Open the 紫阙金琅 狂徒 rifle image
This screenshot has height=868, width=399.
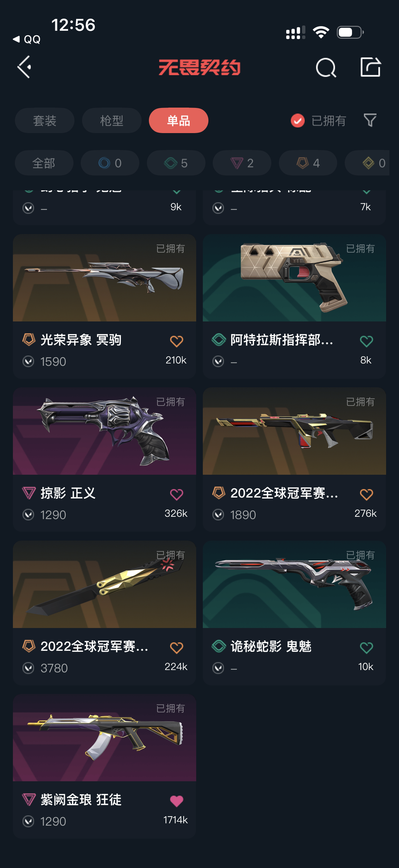pos(105,738)
